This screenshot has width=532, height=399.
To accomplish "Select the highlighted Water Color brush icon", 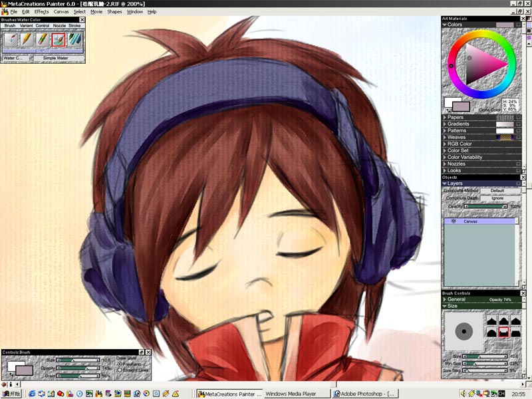I will [59, 41].
